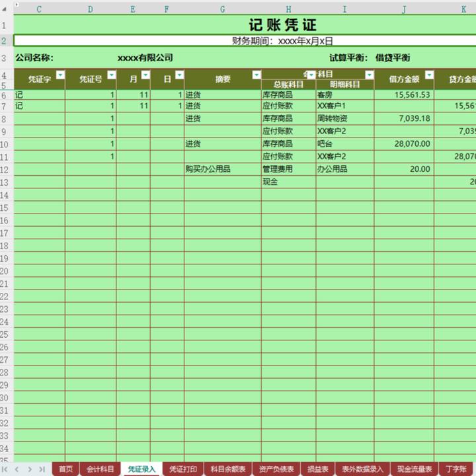The image size is (476, 476).
Task: Click the cell with amount 28,070.00
Action: point(404,144)
